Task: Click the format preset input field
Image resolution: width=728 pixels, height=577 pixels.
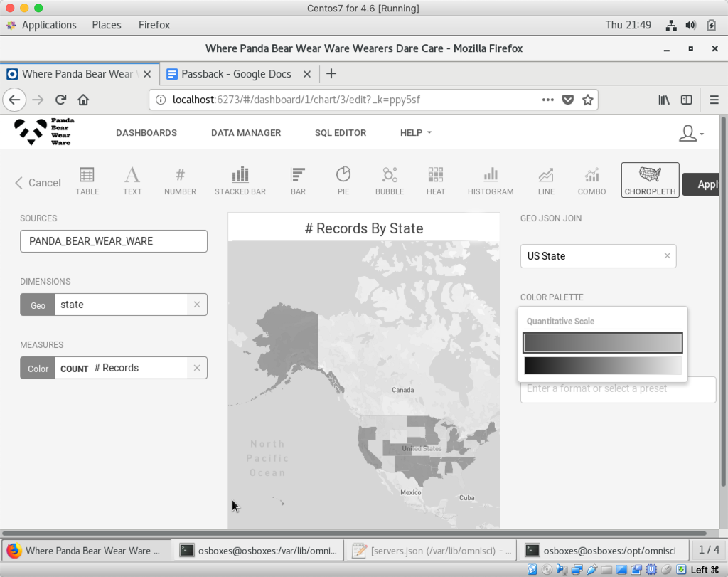Action: click(617, 389)
